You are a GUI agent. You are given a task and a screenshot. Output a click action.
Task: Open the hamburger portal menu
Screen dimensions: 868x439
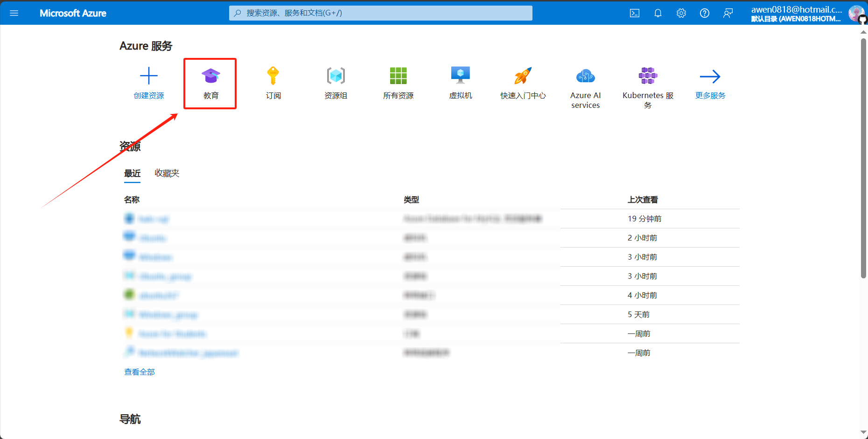(x=14, y=13)
